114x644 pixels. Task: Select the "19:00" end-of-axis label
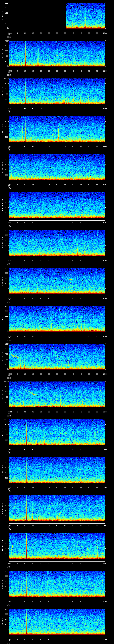[x=105, y=374]
